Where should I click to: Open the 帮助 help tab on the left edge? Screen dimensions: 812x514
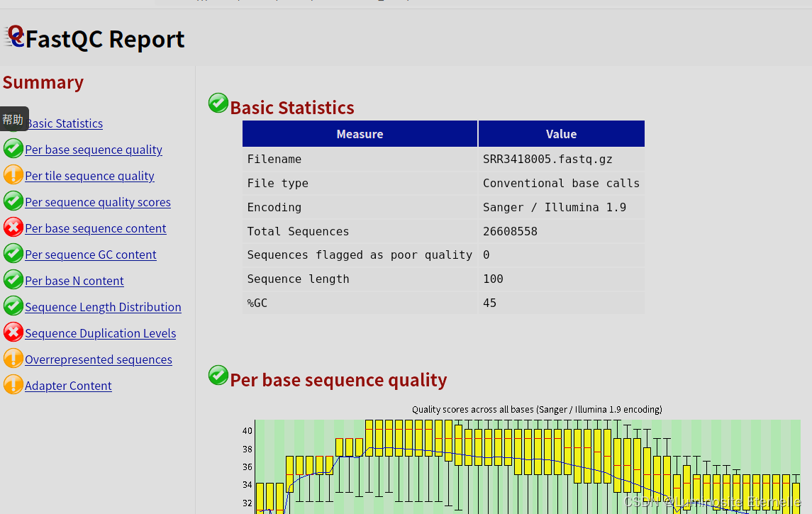point(13,119)
